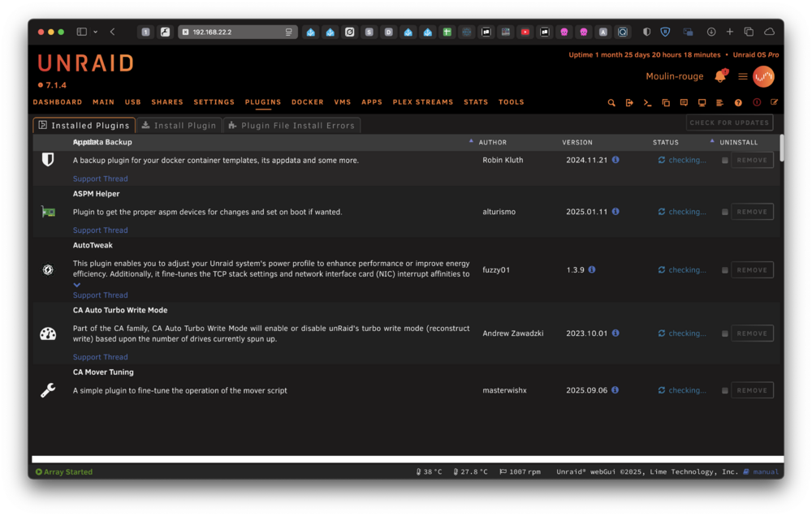The height and width of the screenshot is (516, 812).
Task: Click the logout icon in the toolbar
Action: tap(629, 102)
